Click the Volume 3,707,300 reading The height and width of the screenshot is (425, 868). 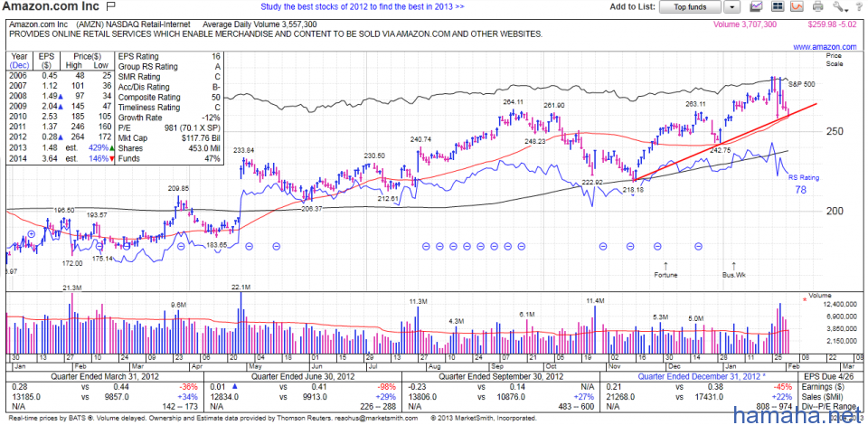click(x=744, y=25)
